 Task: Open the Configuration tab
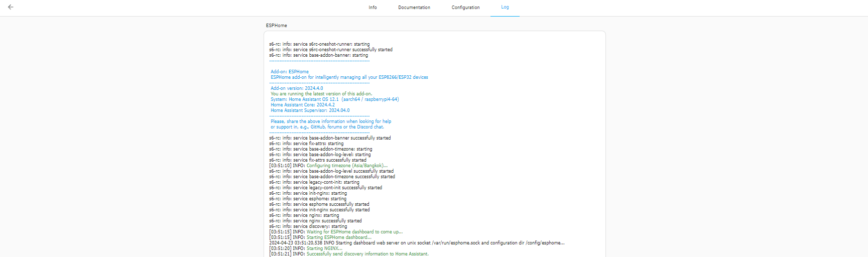[465, 8]
